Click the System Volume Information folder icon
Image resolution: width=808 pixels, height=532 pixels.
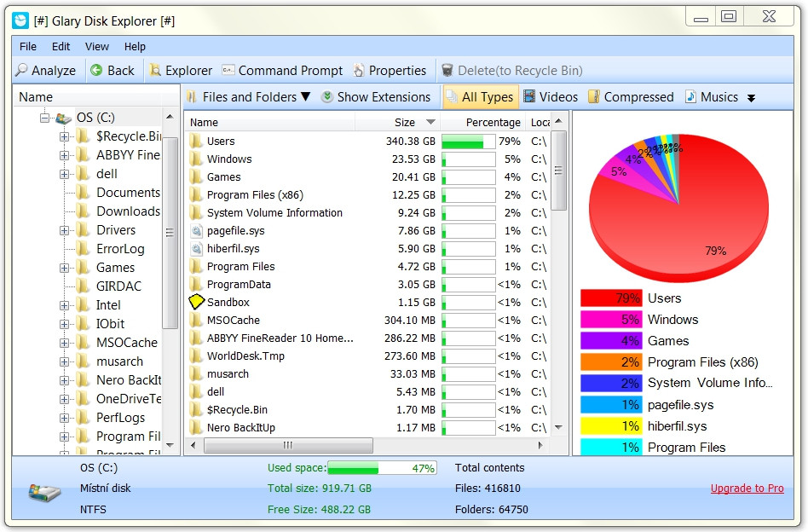pos(196,212)
